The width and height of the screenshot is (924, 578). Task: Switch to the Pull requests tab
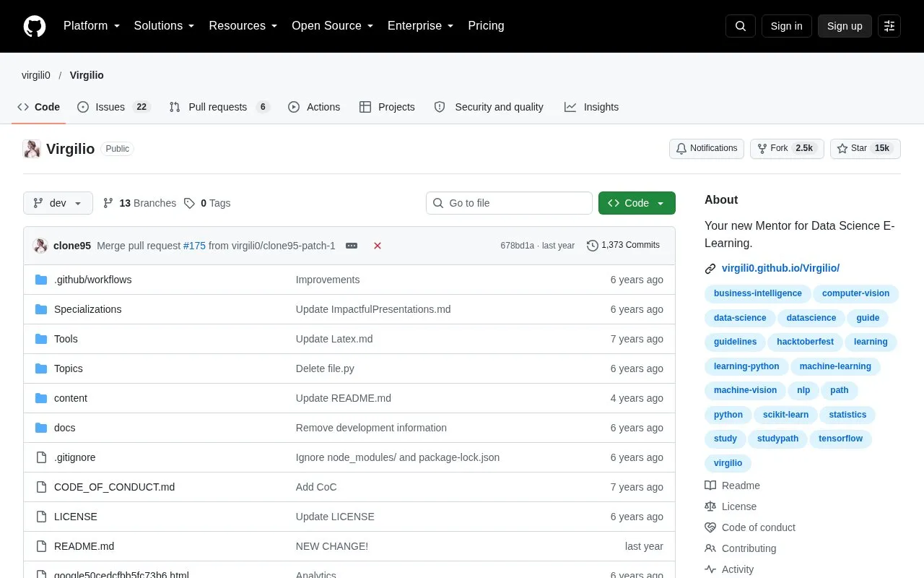(219, 107)
